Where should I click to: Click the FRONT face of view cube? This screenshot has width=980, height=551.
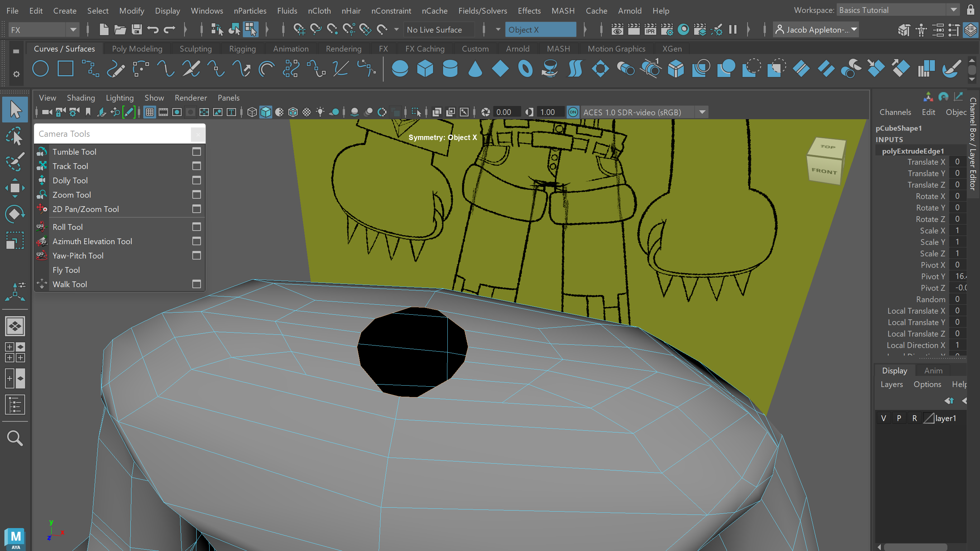[x=825, y=171]
